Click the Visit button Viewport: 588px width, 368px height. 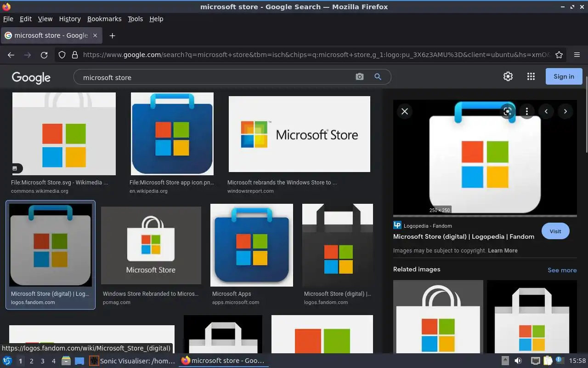(555, 231)
